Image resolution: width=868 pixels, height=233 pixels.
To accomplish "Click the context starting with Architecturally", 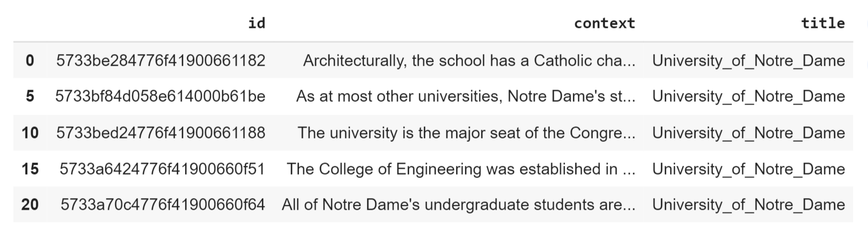I will [469, 60].
